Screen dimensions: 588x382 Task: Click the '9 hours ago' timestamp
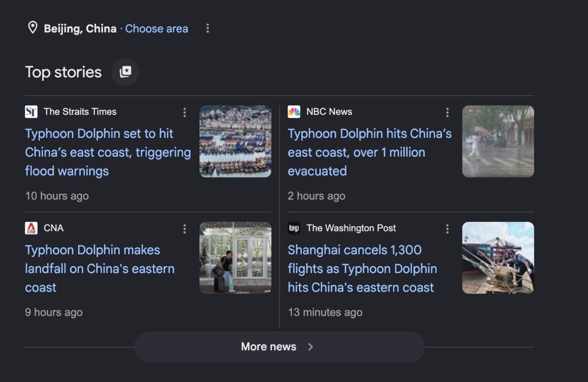[54, 312]
